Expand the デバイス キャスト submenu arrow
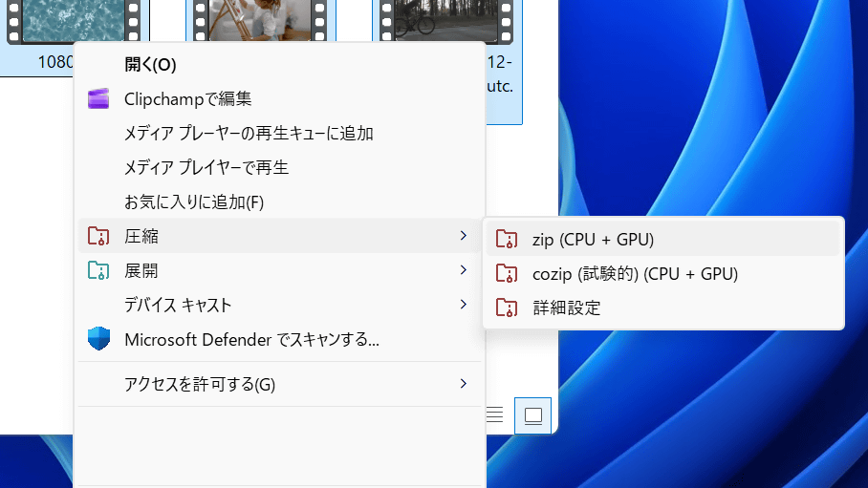The width and height of the screenshot is (868, 488). (464, 305)
